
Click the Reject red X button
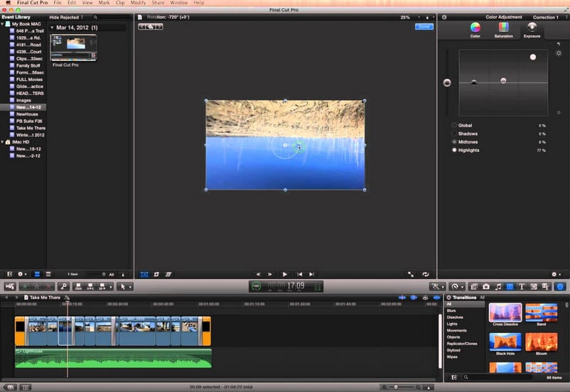(49, 287)
